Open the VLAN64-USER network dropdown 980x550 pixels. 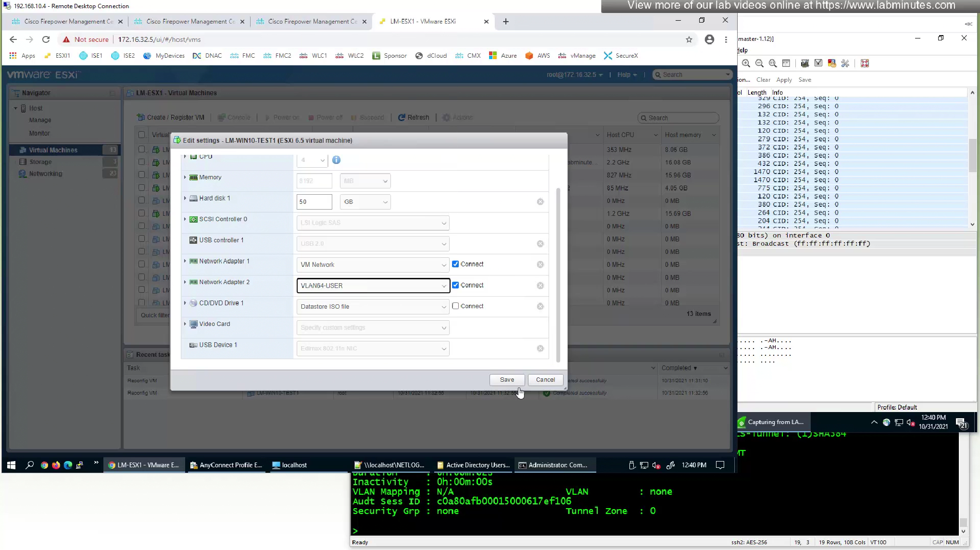(373, 286)
